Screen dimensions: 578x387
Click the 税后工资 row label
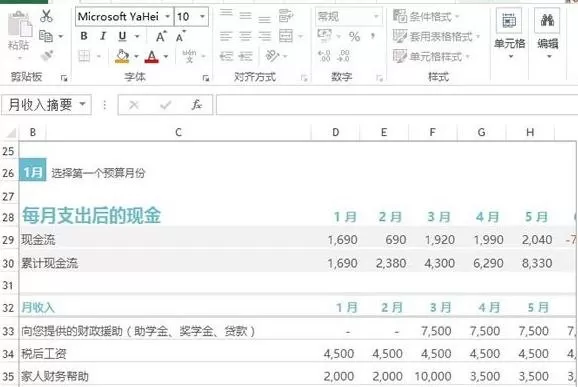(43, 354)
